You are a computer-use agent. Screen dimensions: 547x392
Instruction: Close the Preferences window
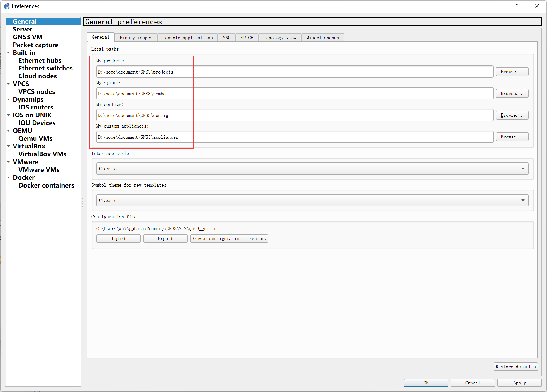537,6
